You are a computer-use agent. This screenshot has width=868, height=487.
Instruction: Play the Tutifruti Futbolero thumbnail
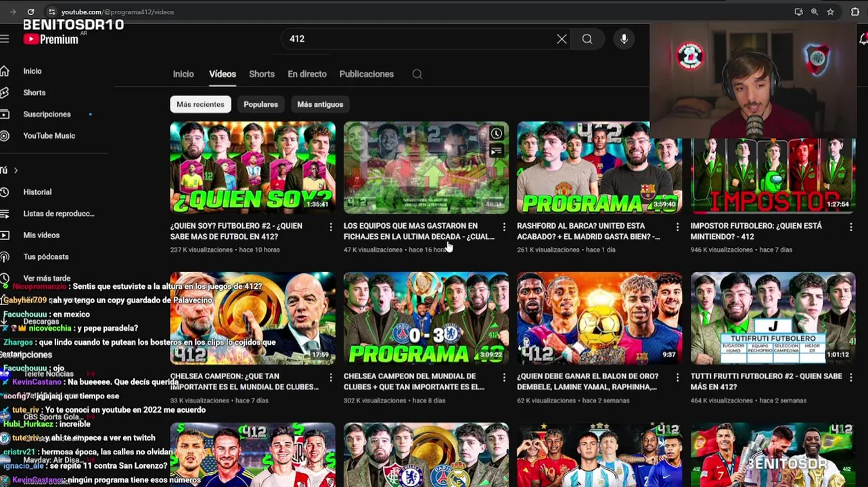[x=773, y=319]
